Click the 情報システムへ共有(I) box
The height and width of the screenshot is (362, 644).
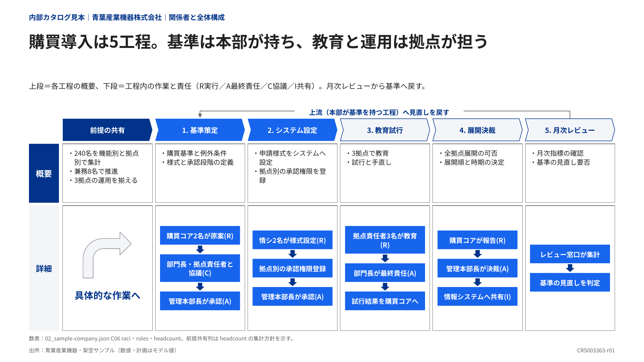coord(478,296)
